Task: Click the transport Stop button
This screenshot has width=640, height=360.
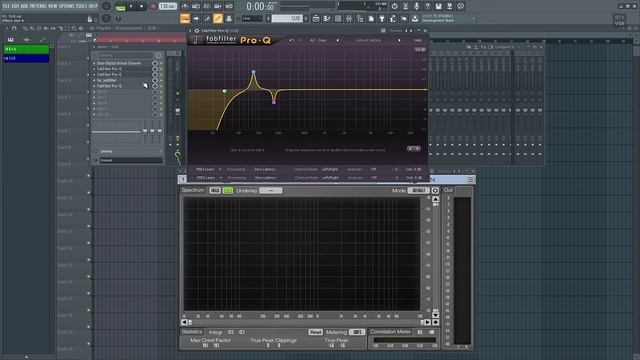Action: point(142,7)
